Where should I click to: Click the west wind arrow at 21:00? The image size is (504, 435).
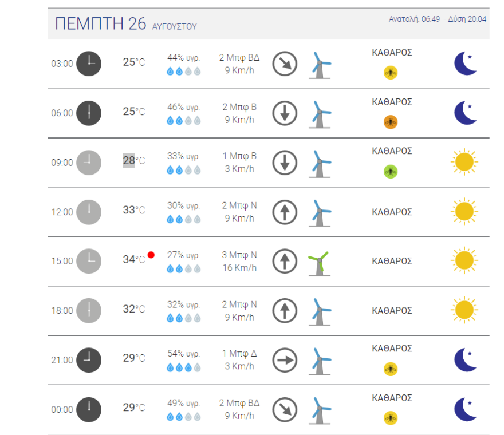click(x=284, y=360)
